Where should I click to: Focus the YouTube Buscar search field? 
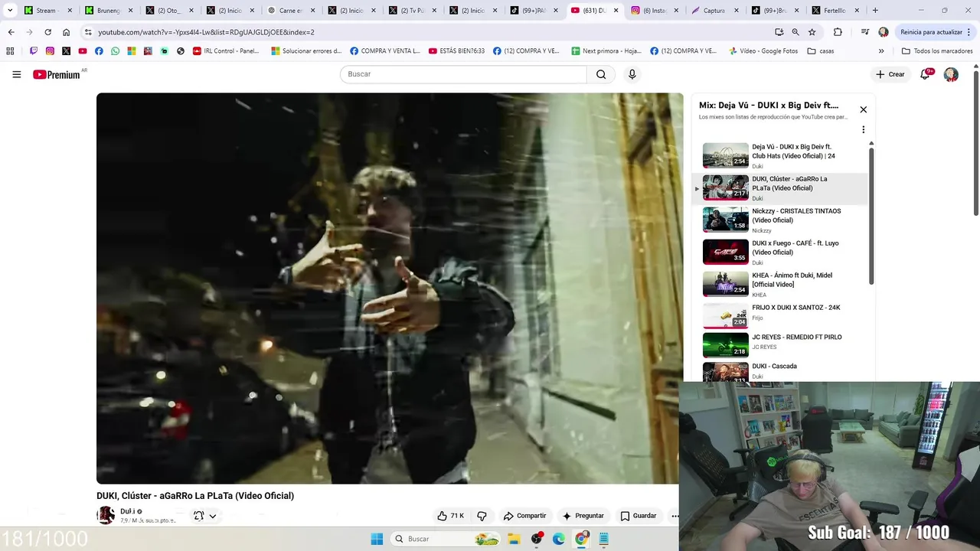463,74
